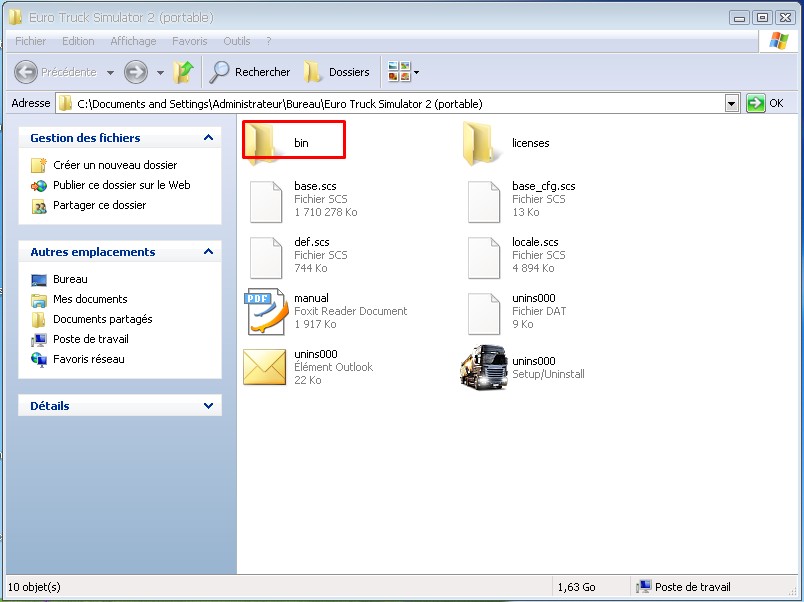Click the Partager ce dossier link

click(99, 205)
